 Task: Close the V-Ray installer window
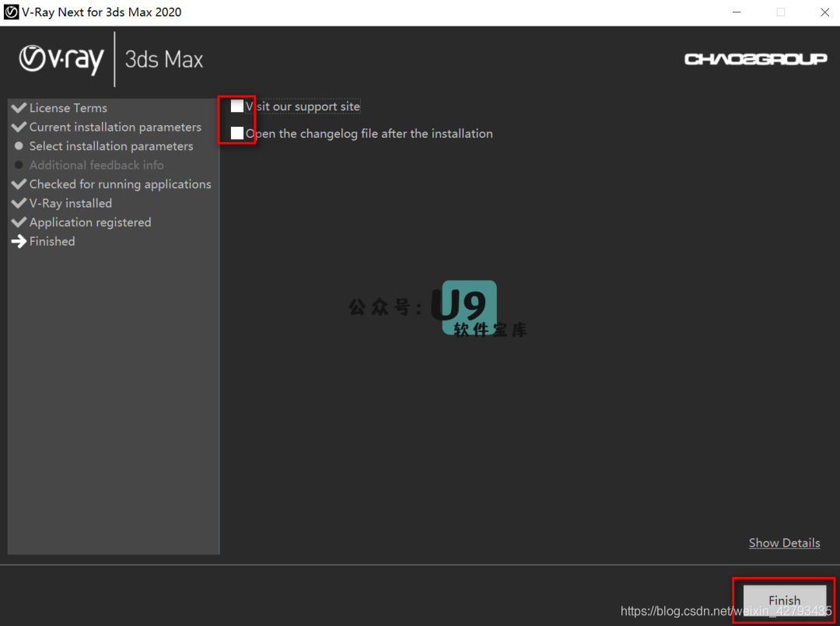[x=824, y=12]
